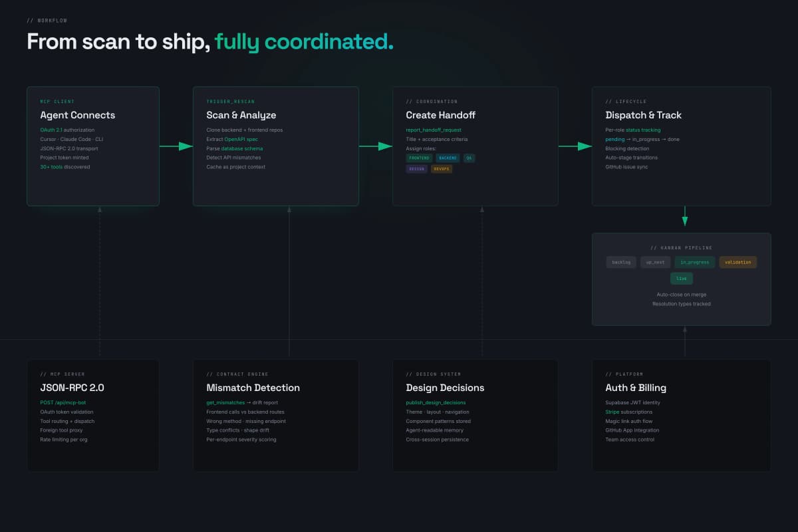Image resolution: width=798 pixels, height=532 pixels.
Task: Click the 'Project token minted' line
Action: pos(65,158)
